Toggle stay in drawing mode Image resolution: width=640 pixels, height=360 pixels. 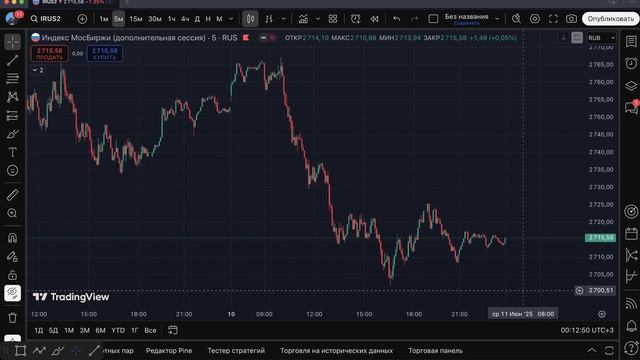point(13,256)
